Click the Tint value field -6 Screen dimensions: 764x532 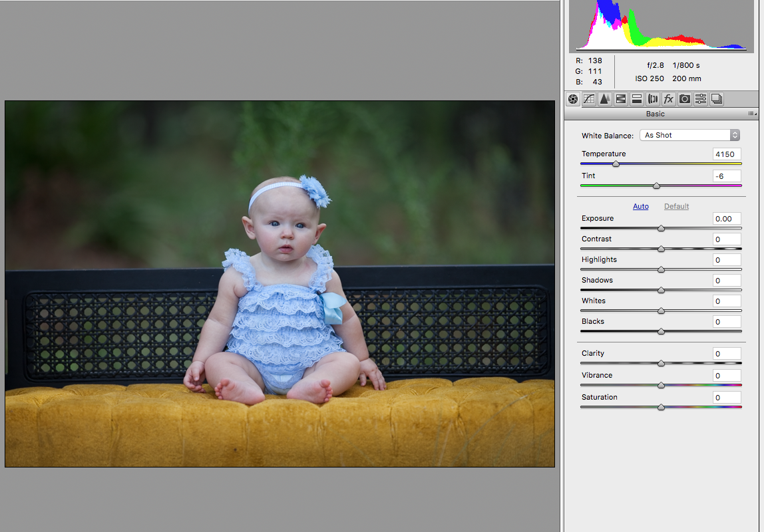pyautogui.click(x=727, y=176)
